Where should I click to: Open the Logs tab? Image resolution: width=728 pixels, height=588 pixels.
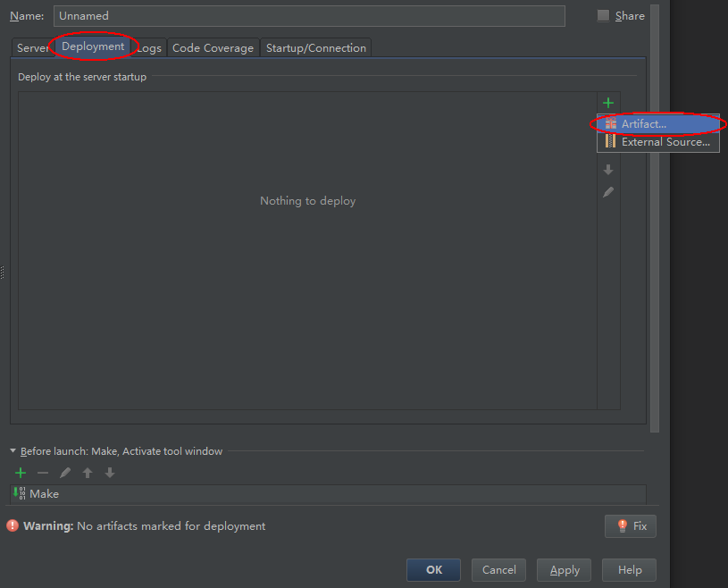tap(149, 47)
